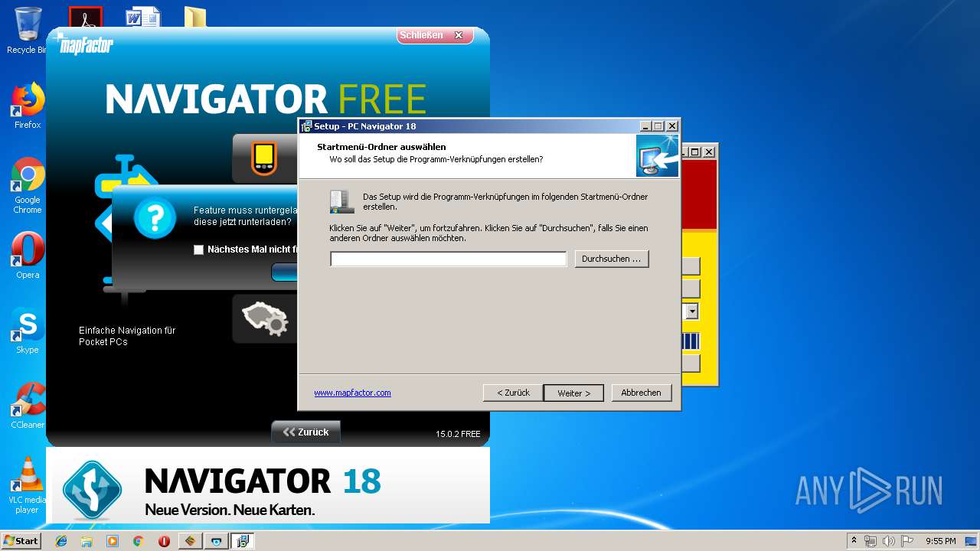This screenshot has width=980, height=551.
Task: Open the Word document on desktop
Action: click(x=143, y=16)
